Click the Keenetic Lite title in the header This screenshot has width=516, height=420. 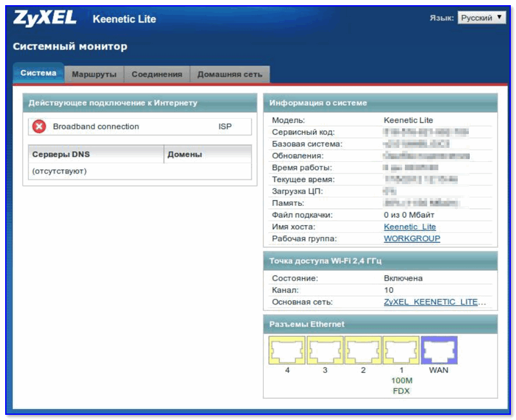tap(124, 19)
